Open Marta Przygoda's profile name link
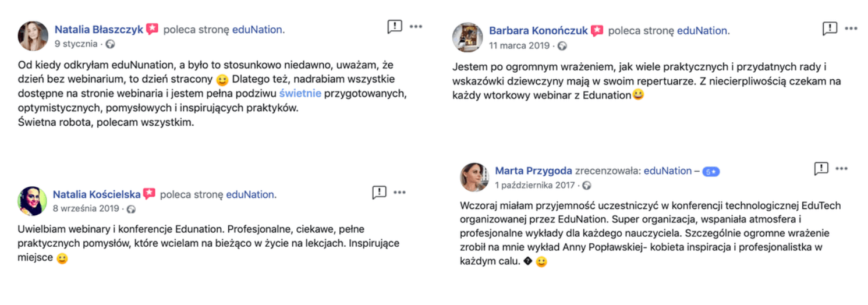The height and width of the screenshot is (305, 868). (x=533, y=171)
